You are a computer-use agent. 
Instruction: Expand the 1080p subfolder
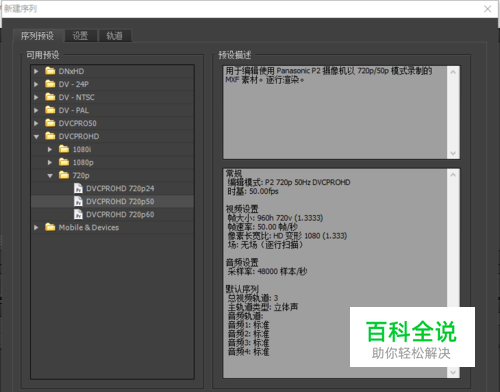[50, 162]
